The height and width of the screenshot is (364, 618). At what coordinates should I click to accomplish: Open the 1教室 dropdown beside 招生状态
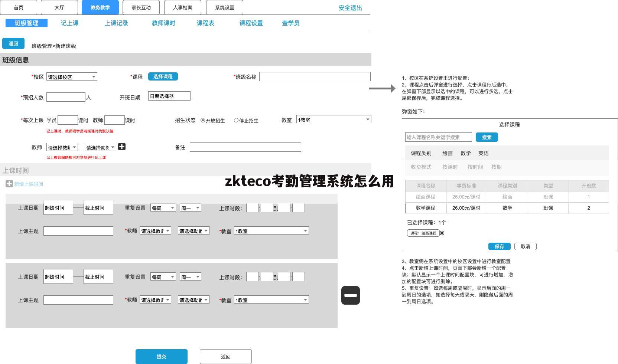pyautogui.click(x=334, y=119)
